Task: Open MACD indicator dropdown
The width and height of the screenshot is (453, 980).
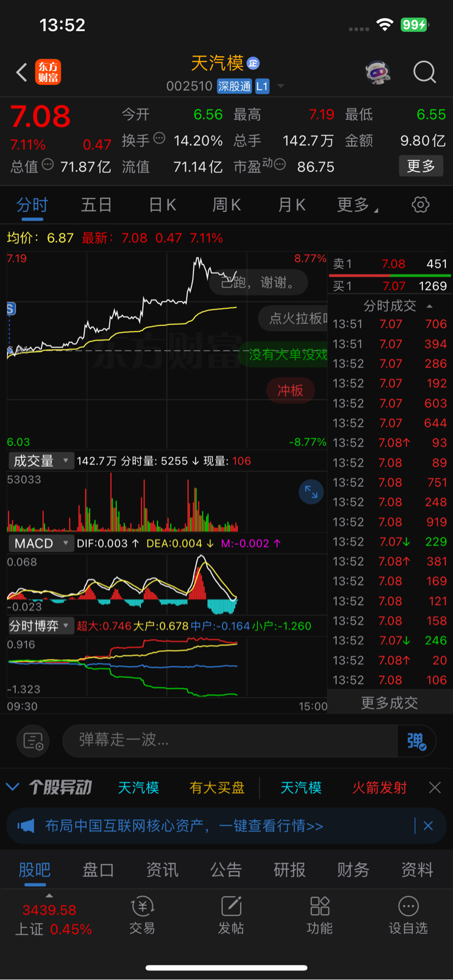Action: [x=40, y=543]
